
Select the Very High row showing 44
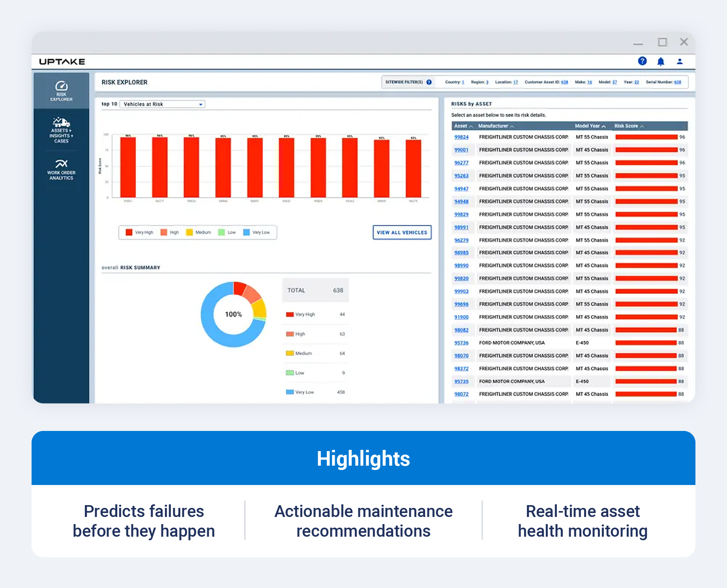(315, 315)
